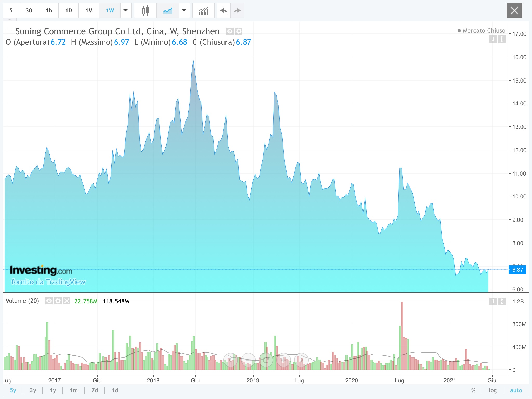
Task: Open Suning series settings gear icon
Action: coord(239,31)
